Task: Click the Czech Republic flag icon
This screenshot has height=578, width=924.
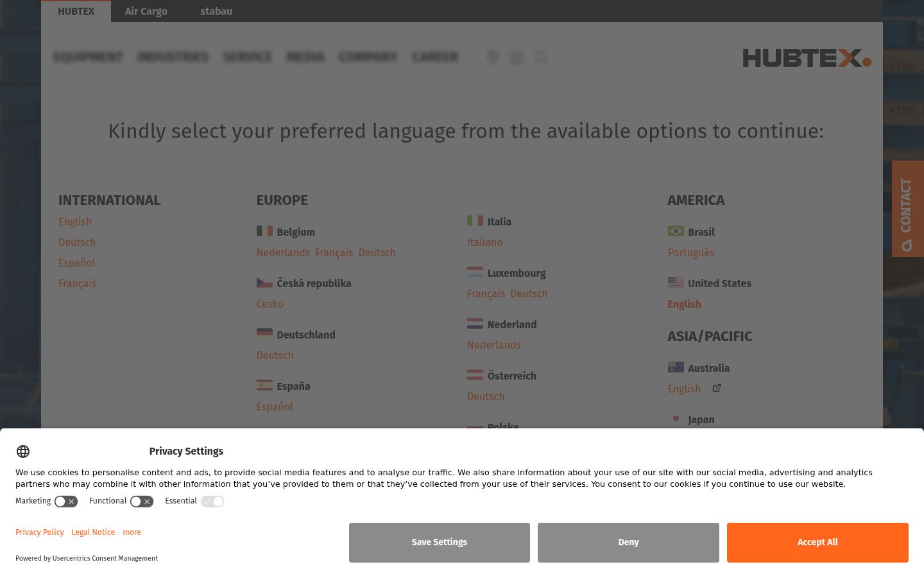Action: [264, 282]
